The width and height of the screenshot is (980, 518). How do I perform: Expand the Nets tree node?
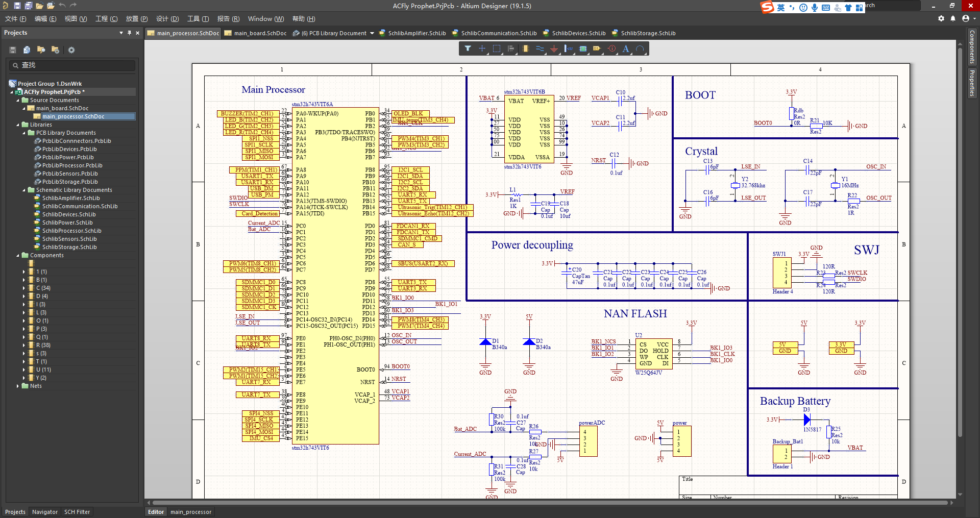(18, 386)
